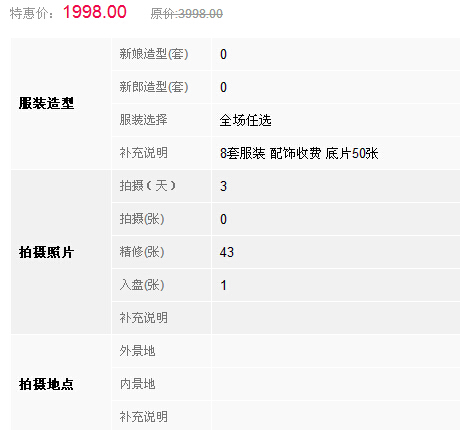Click the 全场任选 value
Screen dimensions: 460x430
pyautogui.click(x=246, y=120)
